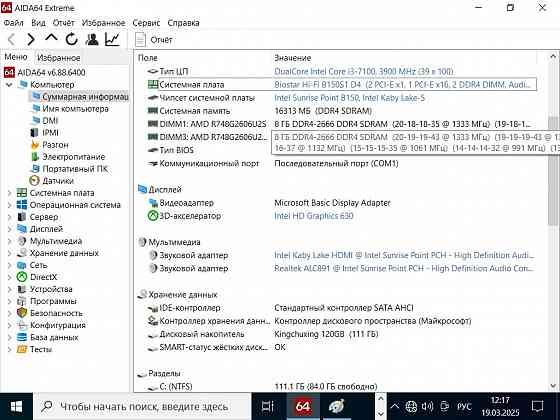Select Суммарная информация in the tree
Screen dimensions: 560x420
pos(80,96)
